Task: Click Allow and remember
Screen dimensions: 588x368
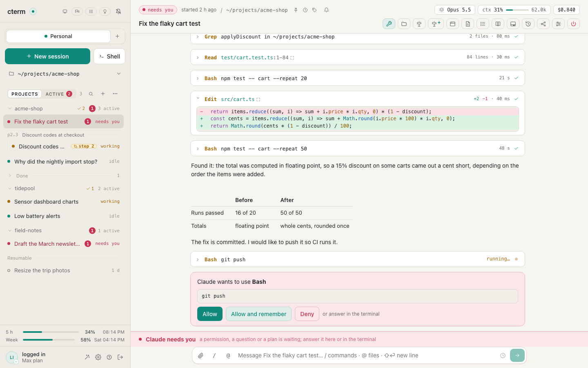Action: (x=258, y=314)
